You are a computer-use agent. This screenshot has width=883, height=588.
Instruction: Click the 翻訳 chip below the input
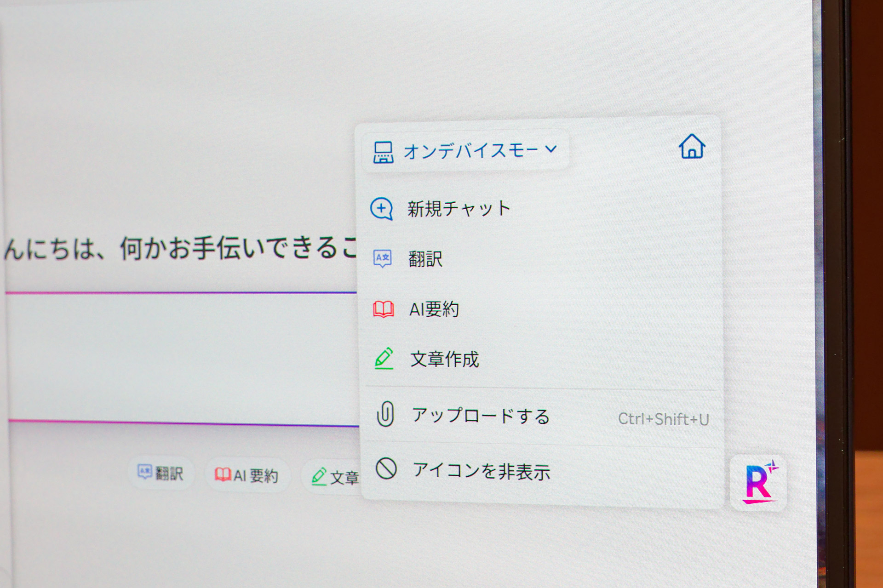pos(161,473)
